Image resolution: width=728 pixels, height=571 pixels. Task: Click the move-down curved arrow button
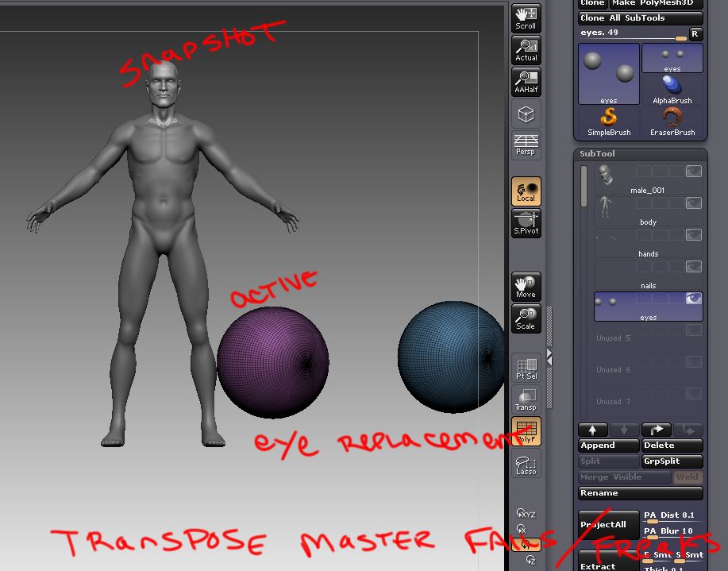688,430
